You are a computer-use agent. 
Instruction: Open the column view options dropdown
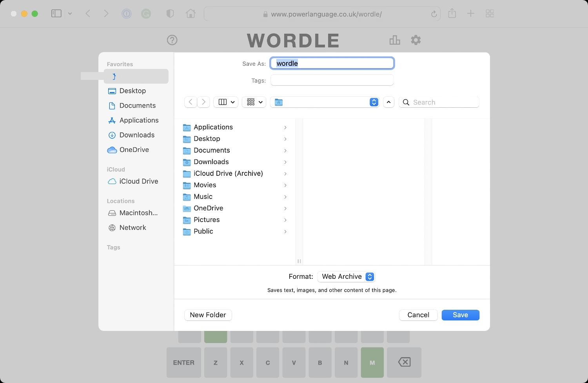click(x=226, y=102)
